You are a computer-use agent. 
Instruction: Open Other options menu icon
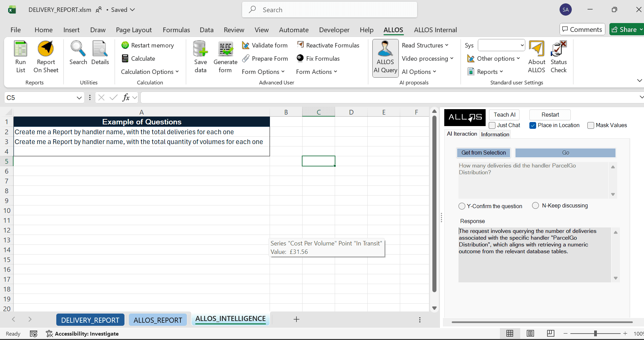tap(471, 59)
